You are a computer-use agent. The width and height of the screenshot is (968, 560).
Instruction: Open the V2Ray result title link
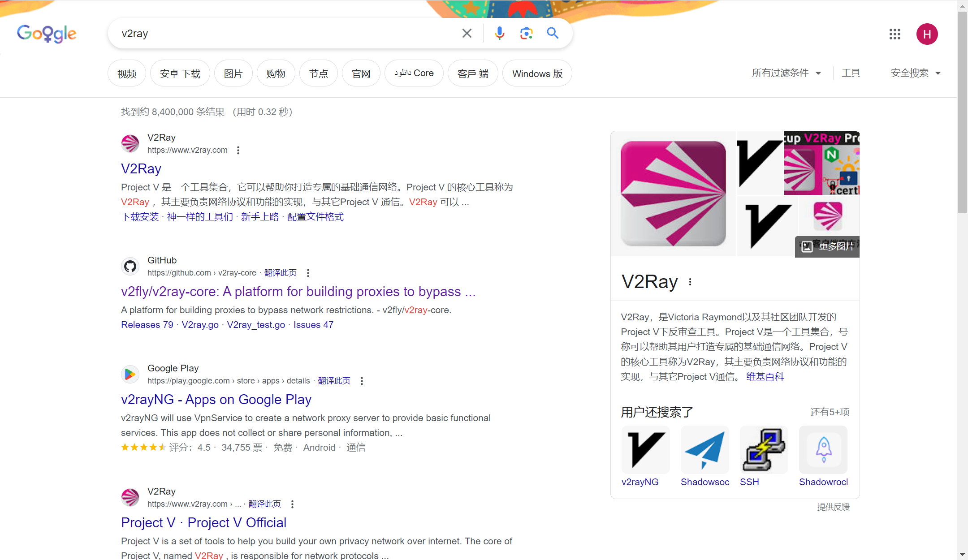[x=141, y=169]
